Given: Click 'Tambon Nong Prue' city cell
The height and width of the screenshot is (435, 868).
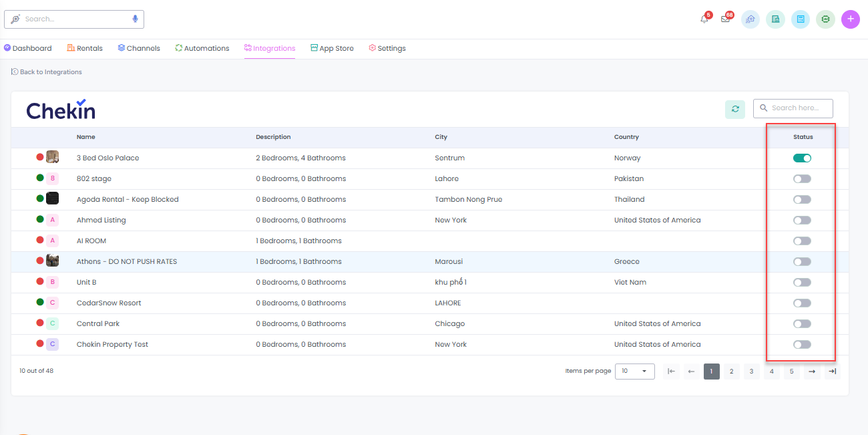Looking at the screenshot, I should click(x=469, y=200).
